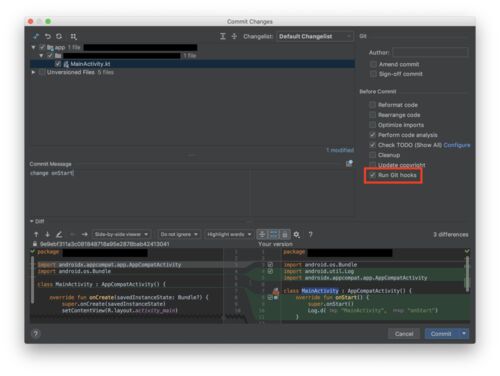Image resolution: width=500 pixels, height=376 pixels.
Task: Click the Cancel button
Action: click(x=404, y=333)
